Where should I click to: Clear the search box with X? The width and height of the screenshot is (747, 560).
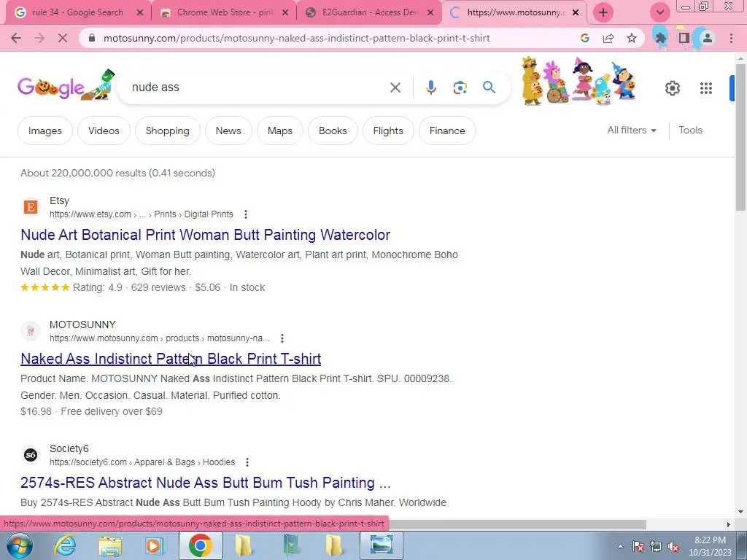395,87
